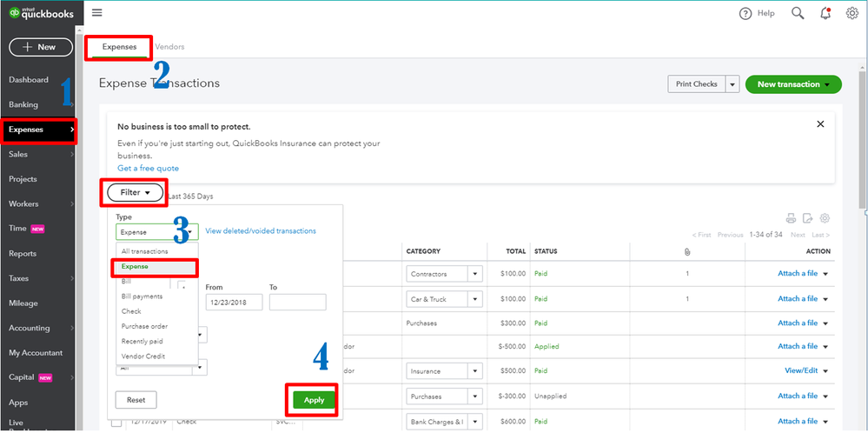Tick the checkbox in the 12/17/2019 Check row
The width and height of the screenshot is (868, 433).
point(116,423)
